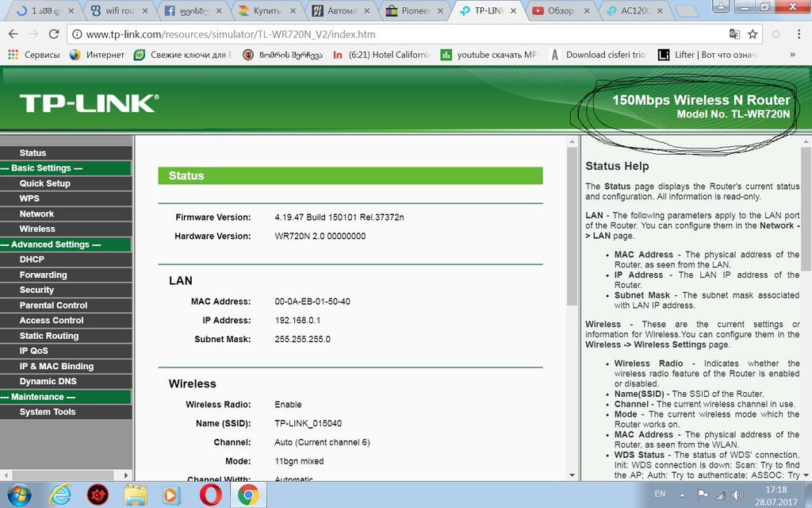This screenshot has width=812, height=508.
Task: Select the firmware version value 4.19.47
Action: 339,217
